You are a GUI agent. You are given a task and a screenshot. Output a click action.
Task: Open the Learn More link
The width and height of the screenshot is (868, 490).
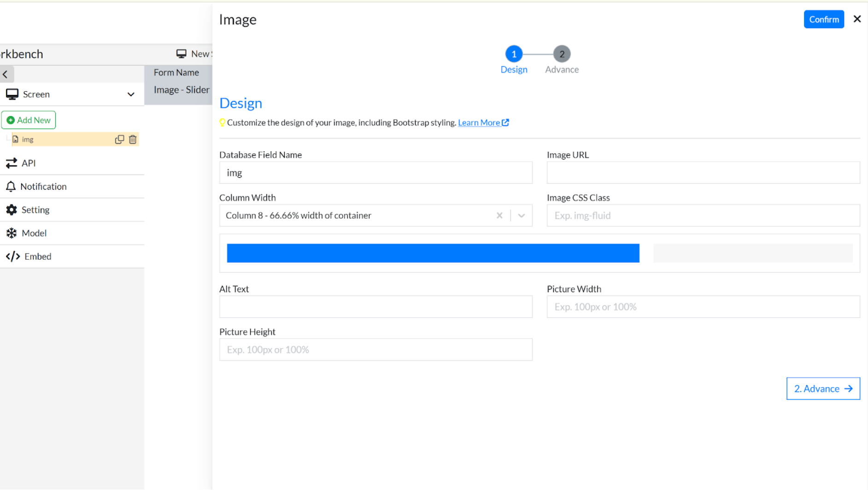pyautogui.click(x=480, y=122)
